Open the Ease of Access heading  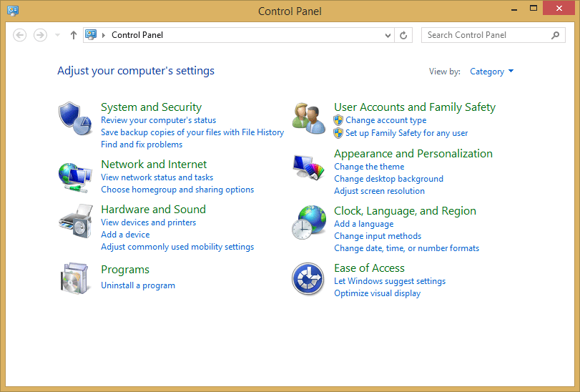(369, 268)
